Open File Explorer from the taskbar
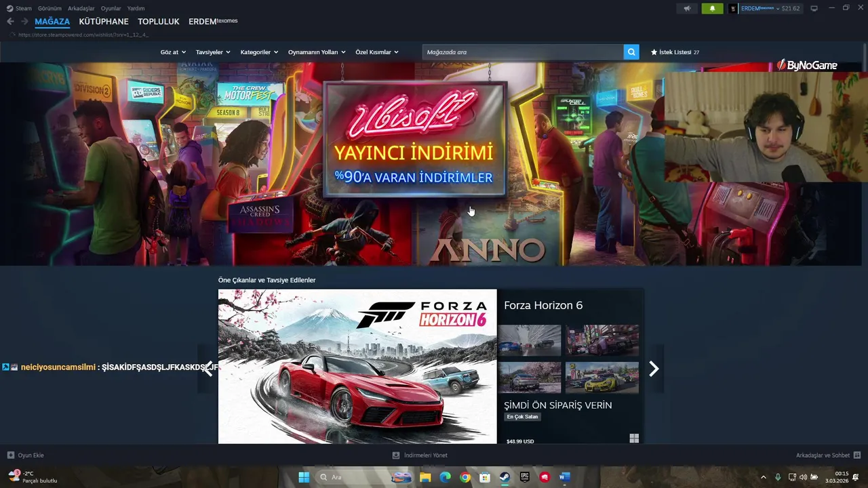868x488 pixels. [x=425, y=477]
